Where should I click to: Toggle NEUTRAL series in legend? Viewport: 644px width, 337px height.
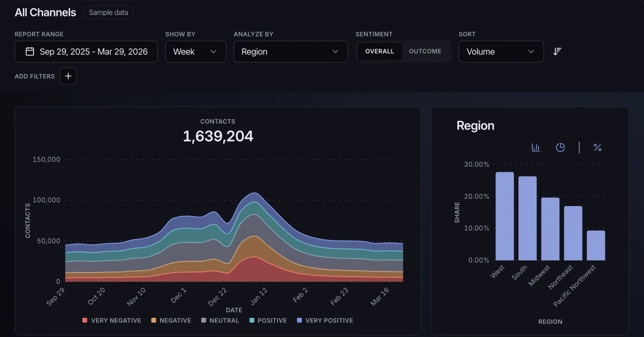pyautogui.click(x=220, y=321)
